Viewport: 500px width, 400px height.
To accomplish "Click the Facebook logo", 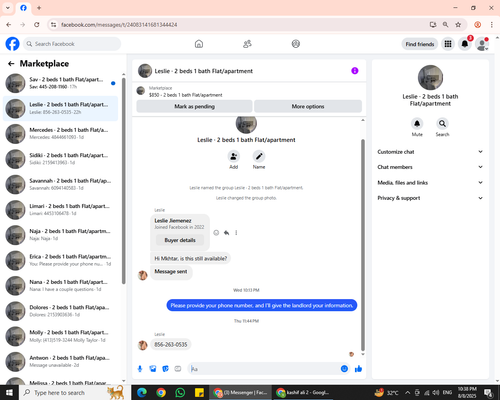I will pyautogui.click(x=12, y=44).
